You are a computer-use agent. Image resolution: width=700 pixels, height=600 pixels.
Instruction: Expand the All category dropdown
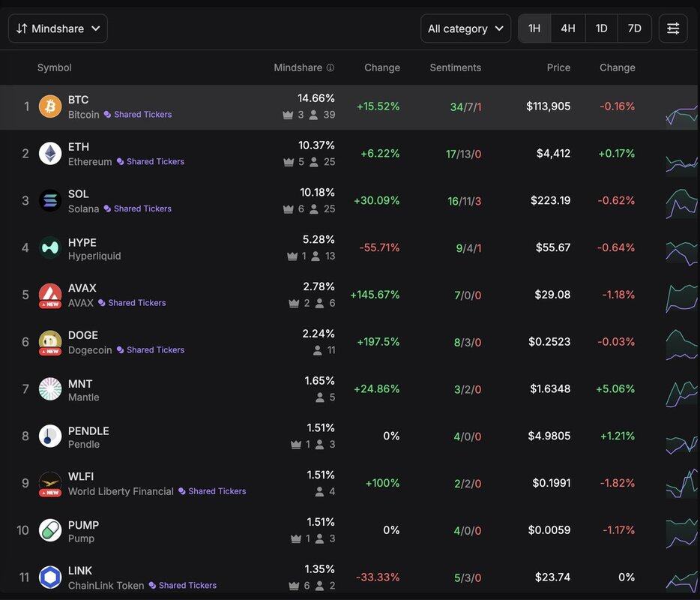pos(465,28)
